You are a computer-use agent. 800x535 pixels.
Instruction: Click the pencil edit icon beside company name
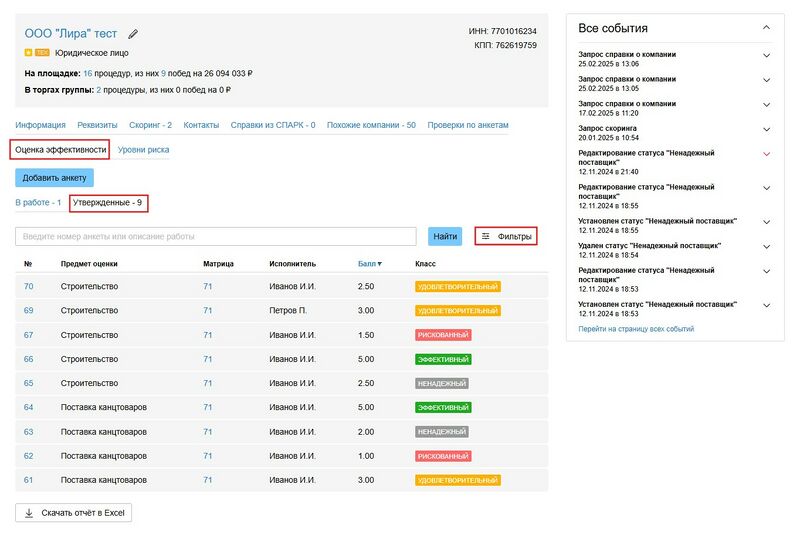[134, 34]
